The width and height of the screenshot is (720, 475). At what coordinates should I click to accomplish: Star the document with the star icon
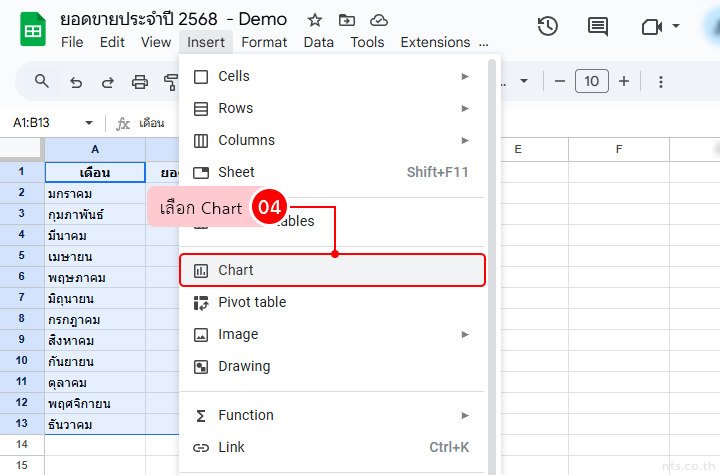[x=315, y=20]
